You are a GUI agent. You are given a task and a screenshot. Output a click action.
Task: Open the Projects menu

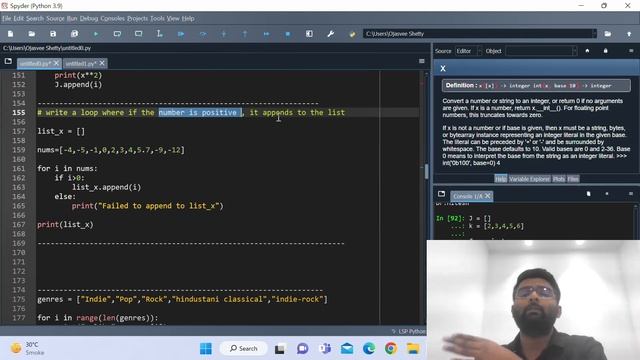pyautogui.click(x=138, y=18)
